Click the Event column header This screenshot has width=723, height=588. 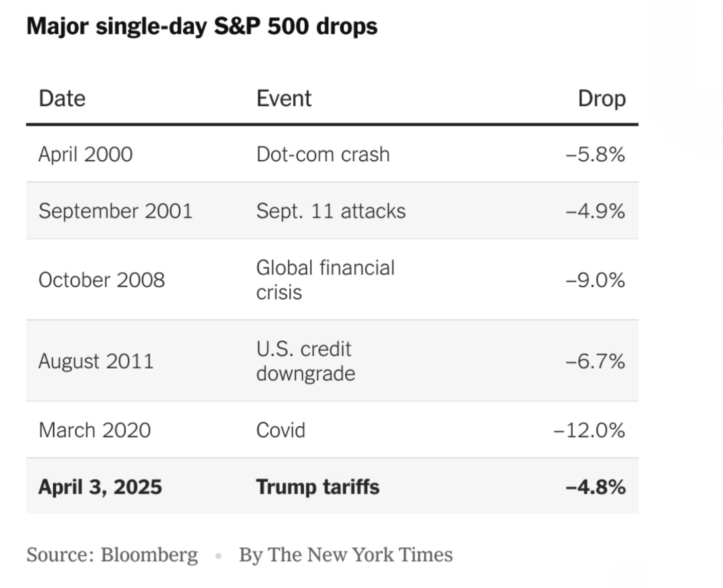[x=284, y=98]
